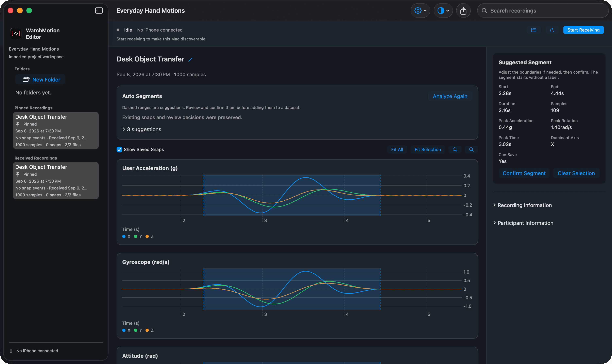Expand Participant Information section
Image resolution: width=612 pixels, height=364 pixels.
[523, 223]
